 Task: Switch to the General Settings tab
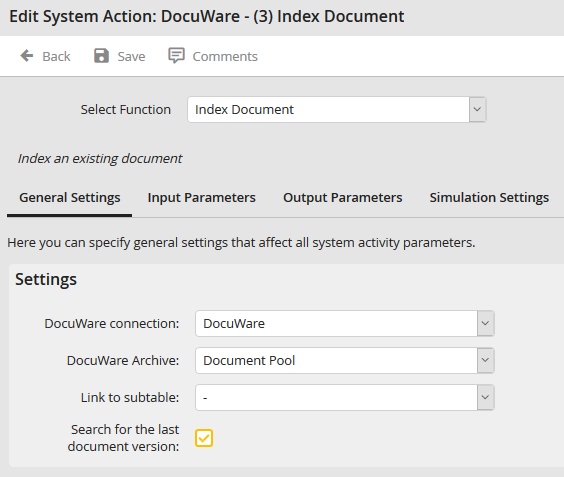coord(69,198)
